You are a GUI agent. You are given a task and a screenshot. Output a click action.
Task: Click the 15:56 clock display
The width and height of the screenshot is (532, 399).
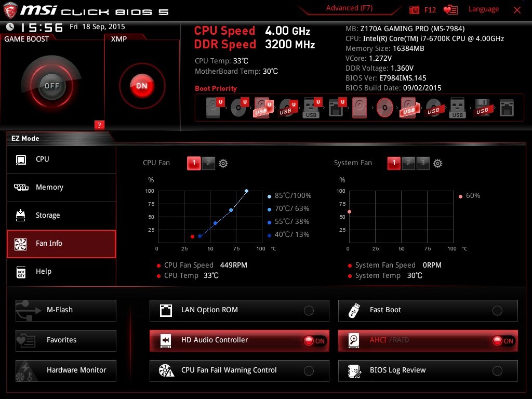click(42, 28)
